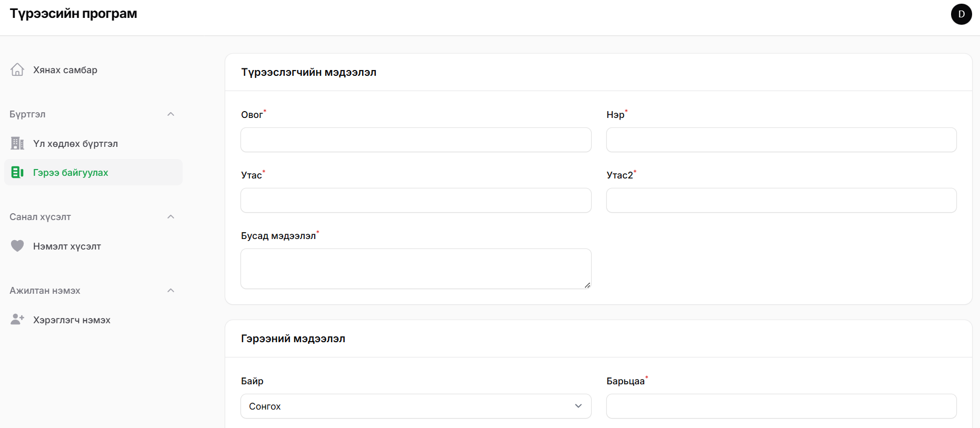980x428 pixels.
Task: Open the user avatar D menu
Action: (961, 14)
